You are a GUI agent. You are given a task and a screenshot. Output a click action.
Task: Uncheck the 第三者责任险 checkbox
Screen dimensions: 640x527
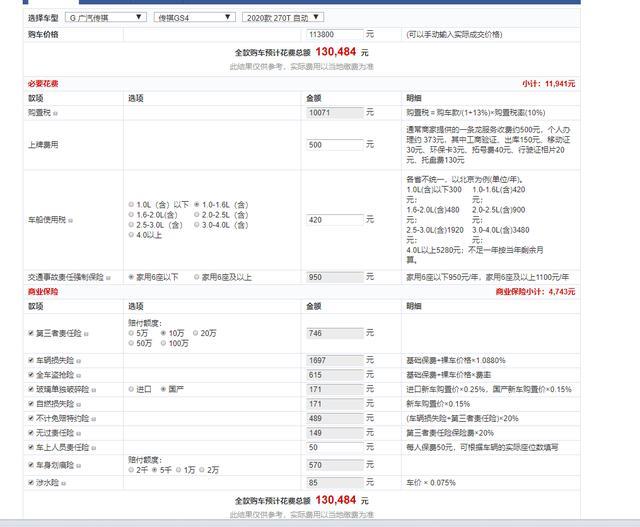tap(31, 333)
